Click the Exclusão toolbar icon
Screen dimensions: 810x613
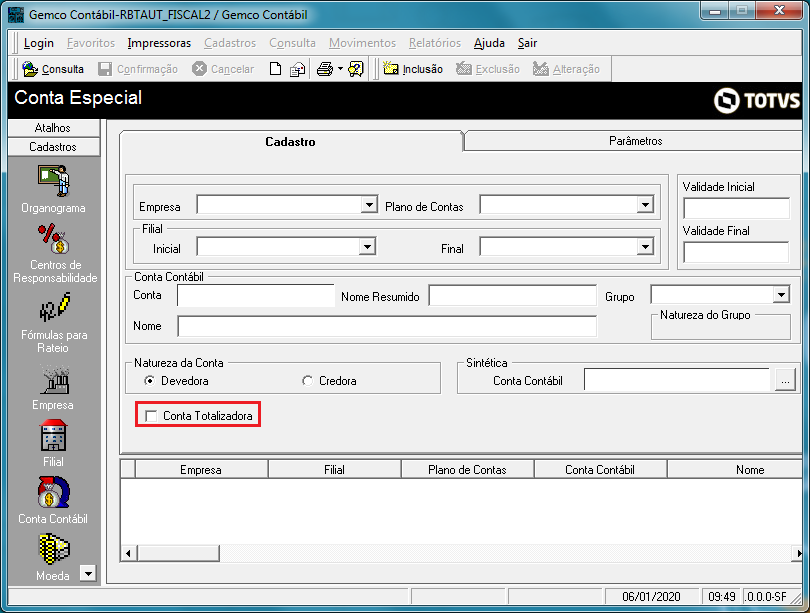pos(464,69)
